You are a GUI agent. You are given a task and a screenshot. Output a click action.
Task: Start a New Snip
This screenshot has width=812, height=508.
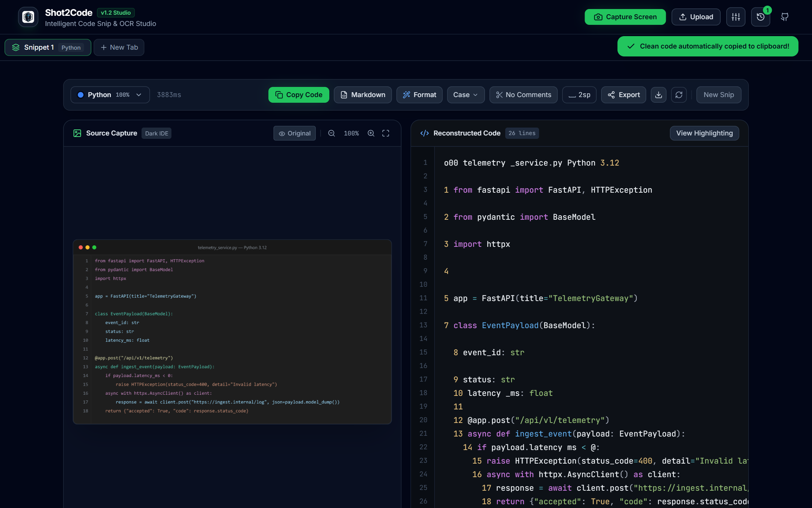click(x=719, y=95)
